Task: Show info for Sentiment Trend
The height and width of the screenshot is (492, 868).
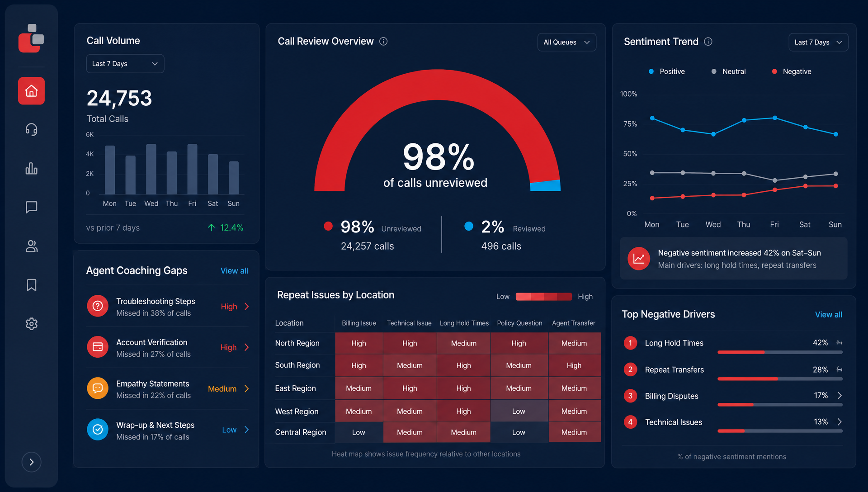Action: pyautogui.click(x=708, y=42)
